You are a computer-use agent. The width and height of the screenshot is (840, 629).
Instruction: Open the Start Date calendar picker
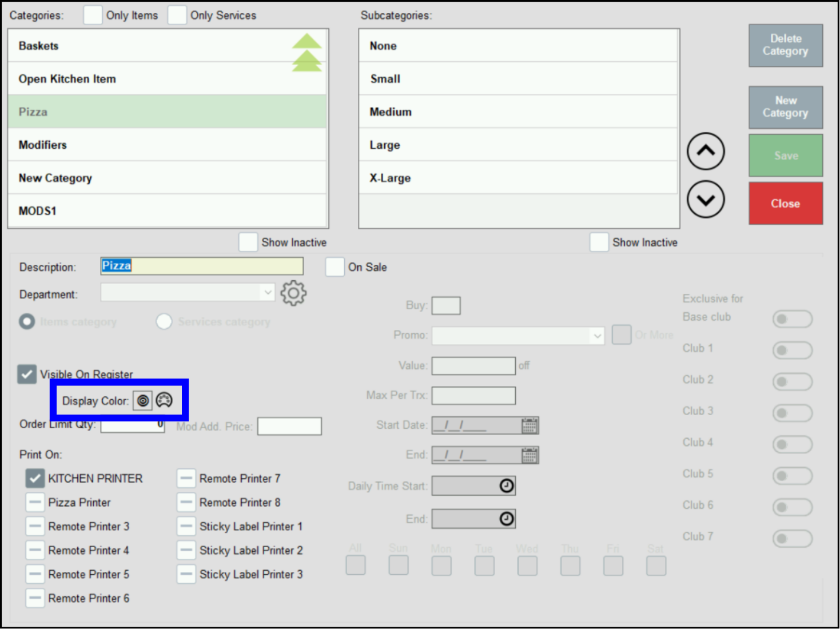pyautogui.click(x=530, y=425)
